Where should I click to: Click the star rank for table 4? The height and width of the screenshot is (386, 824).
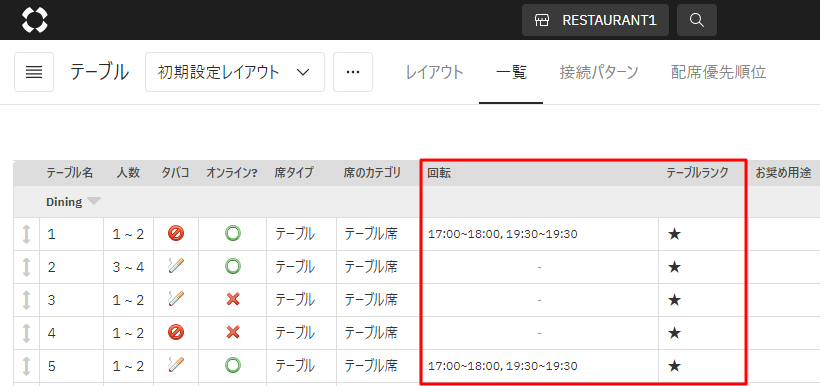coord(674,333)
